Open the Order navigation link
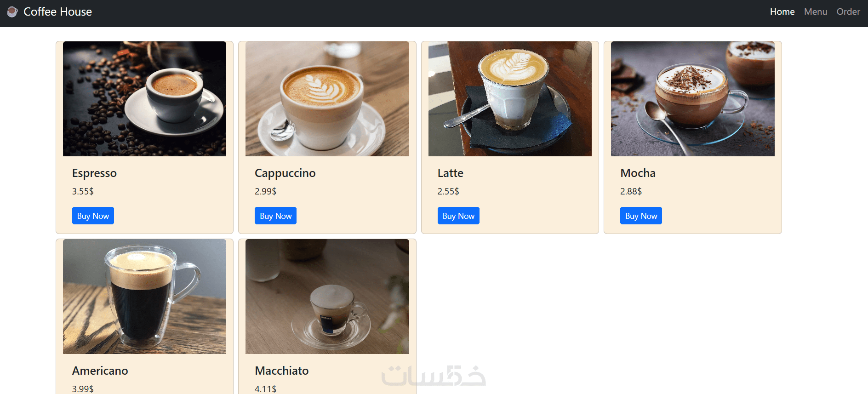 pos(848,11)
